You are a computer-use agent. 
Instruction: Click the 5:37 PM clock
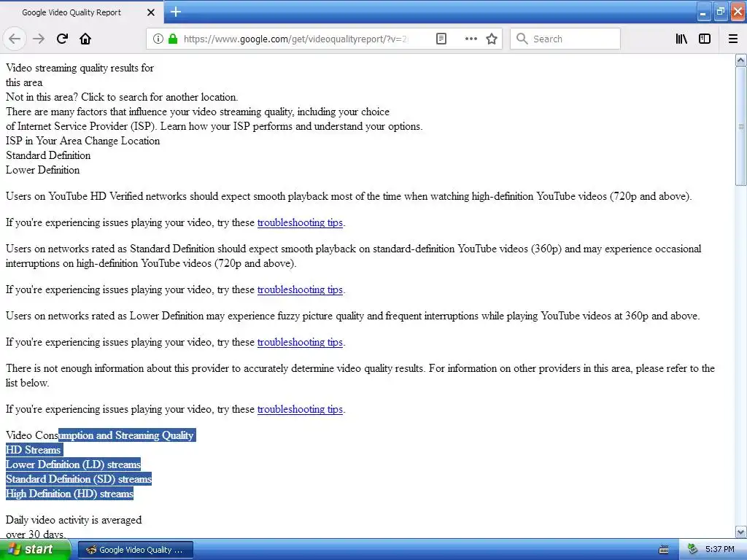(x=720, y=550)
